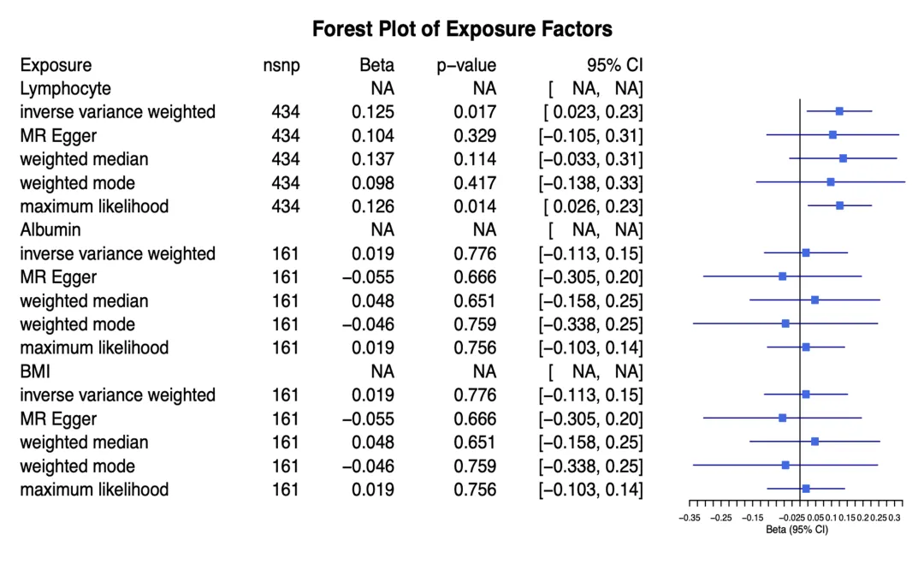Image resolution: width=924 pixels, height=564 pixels.
Task: Click the "nsnp" column header
Action: (281, 65)
